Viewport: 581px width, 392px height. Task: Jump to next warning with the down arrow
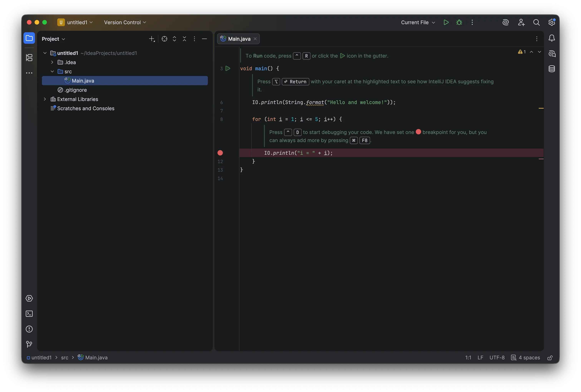539,52
